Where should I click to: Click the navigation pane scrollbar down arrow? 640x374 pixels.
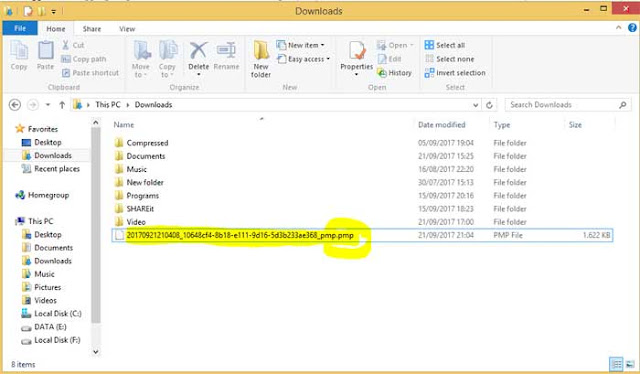(x=96, y=352)
